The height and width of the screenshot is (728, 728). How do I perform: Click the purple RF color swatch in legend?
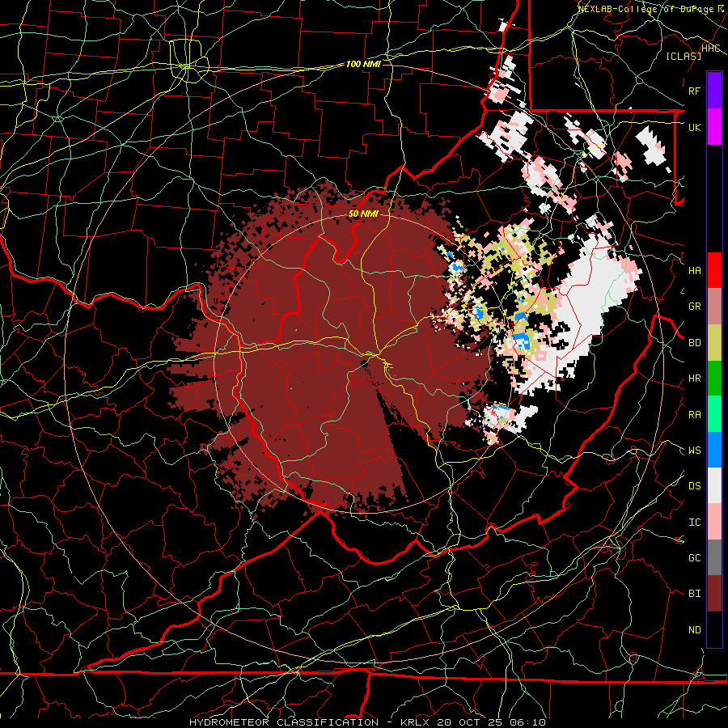(x=714, y=91)
